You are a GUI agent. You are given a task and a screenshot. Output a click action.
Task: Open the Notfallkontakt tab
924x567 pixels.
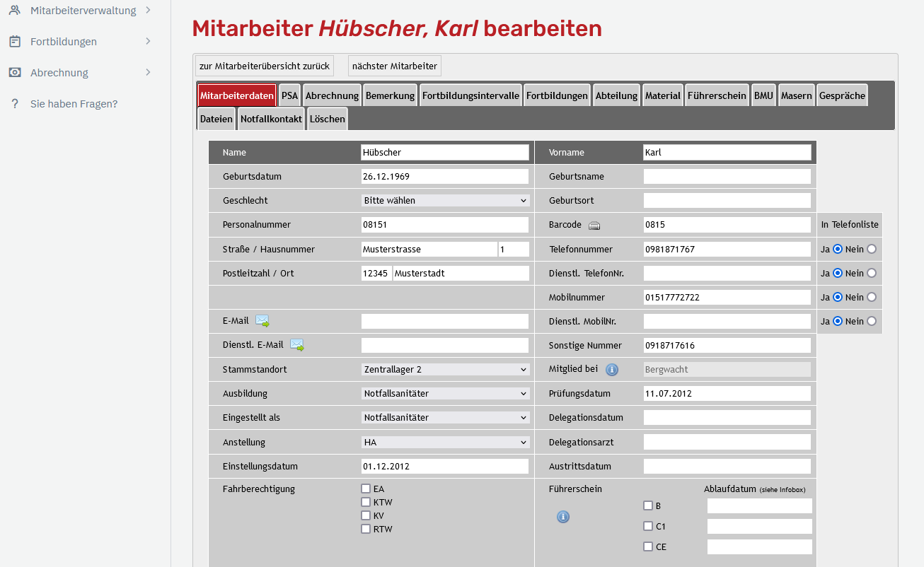coord(271,119)
